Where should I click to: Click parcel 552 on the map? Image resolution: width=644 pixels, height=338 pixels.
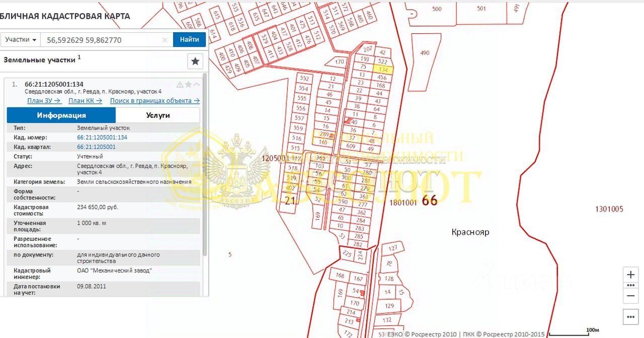coord(303,79)
